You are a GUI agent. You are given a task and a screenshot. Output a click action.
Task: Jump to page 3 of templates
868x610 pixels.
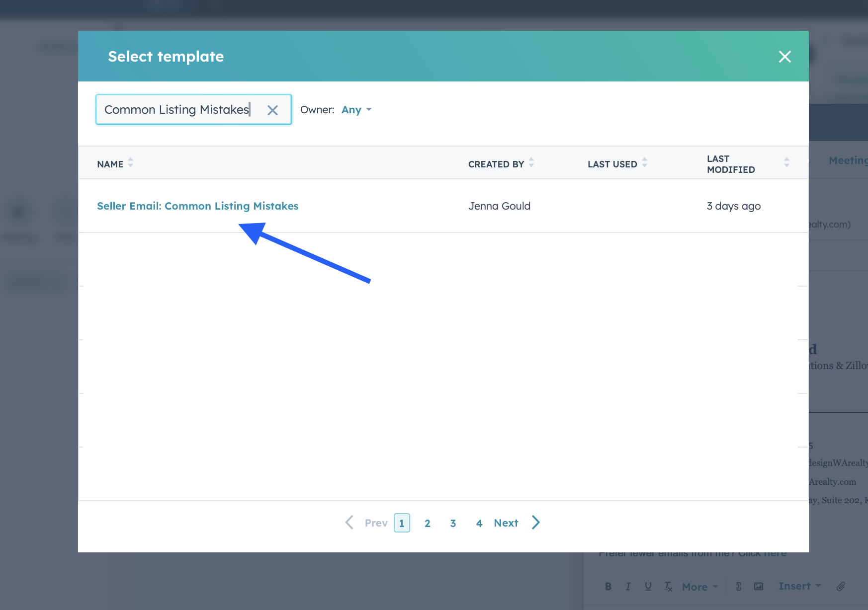point(453,523)
